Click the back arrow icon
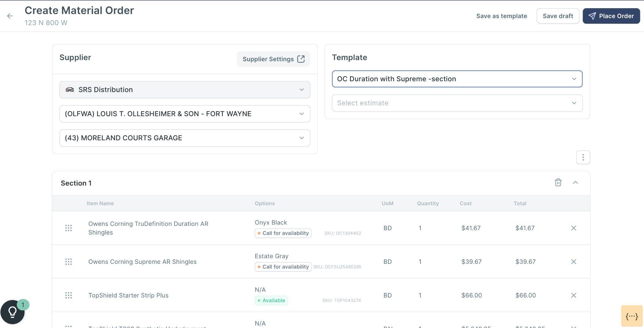Image resolution: width=644 pixels, height=328 pixels. [x=10, y=16]
